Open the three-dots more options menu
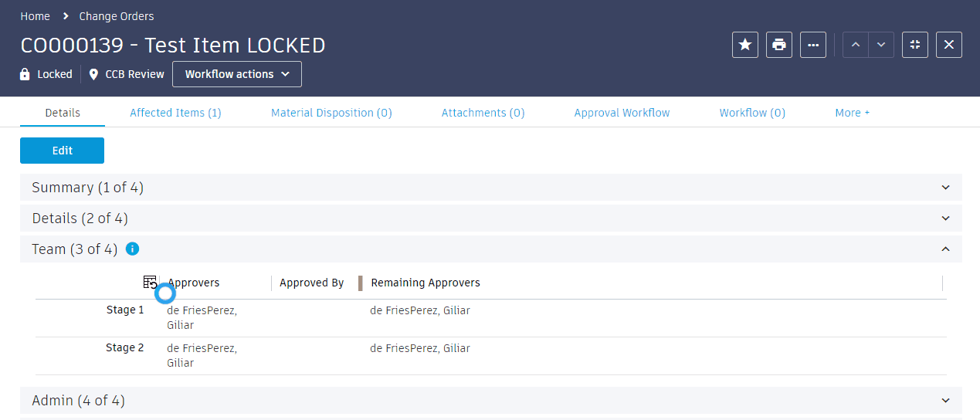Image resolution: width=980 pixels, height=420 pixels. tap(813, 45)
